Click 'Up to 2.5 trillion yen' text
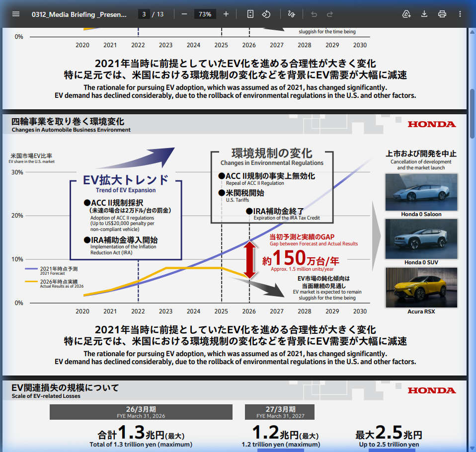The height and width of the screenshot is (452, 476). [389, 445]
